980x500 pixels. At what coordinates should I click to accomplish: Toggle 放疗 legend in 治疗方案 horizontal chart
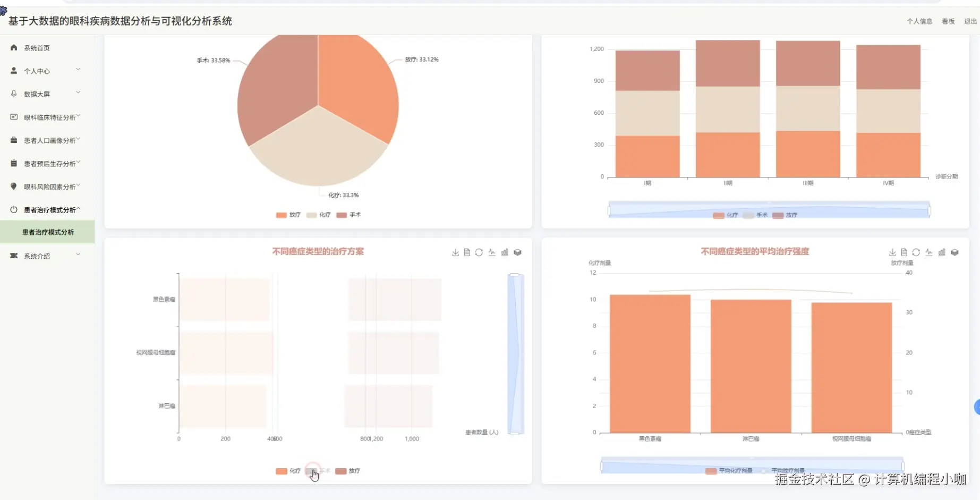click(348, 471)
